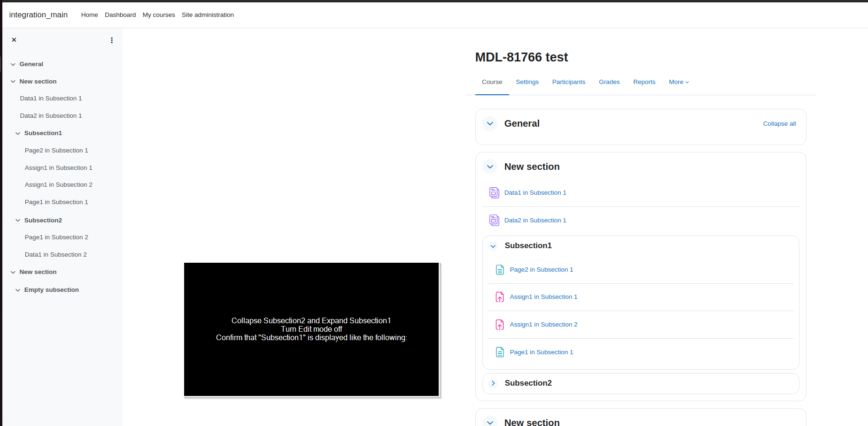Open Site administration
868x426 pixels.
tap(208, 15)
